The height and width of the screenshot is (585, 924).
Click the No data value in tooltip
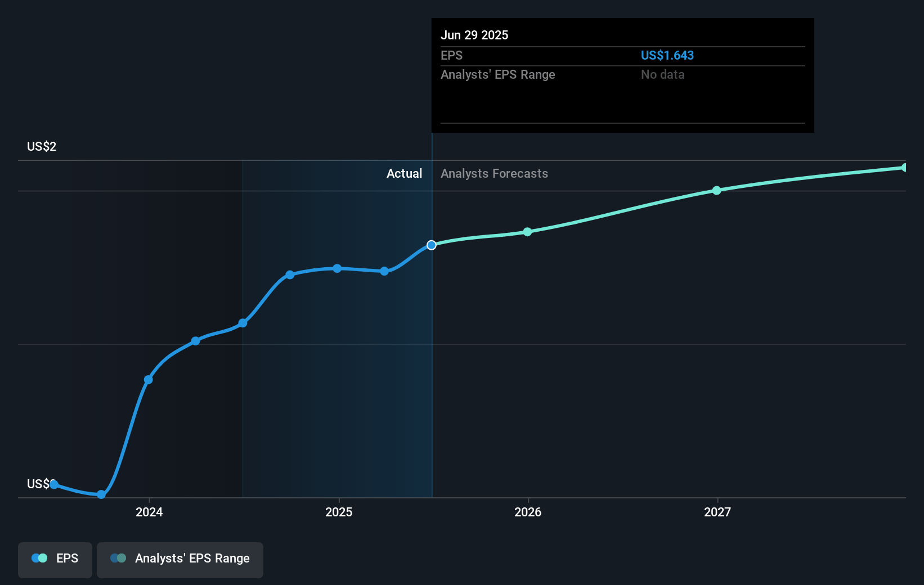pyautogui.click(x=663, y=75)
